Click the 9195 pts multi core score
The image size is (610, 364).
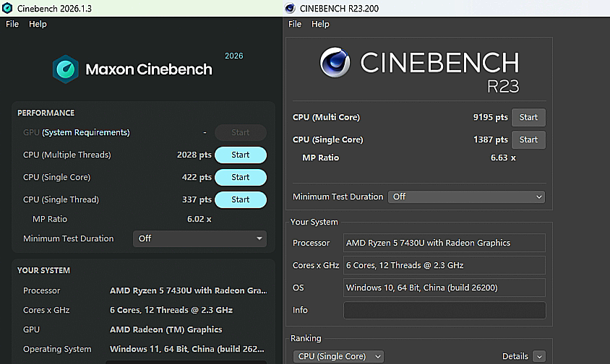point(490,118)
